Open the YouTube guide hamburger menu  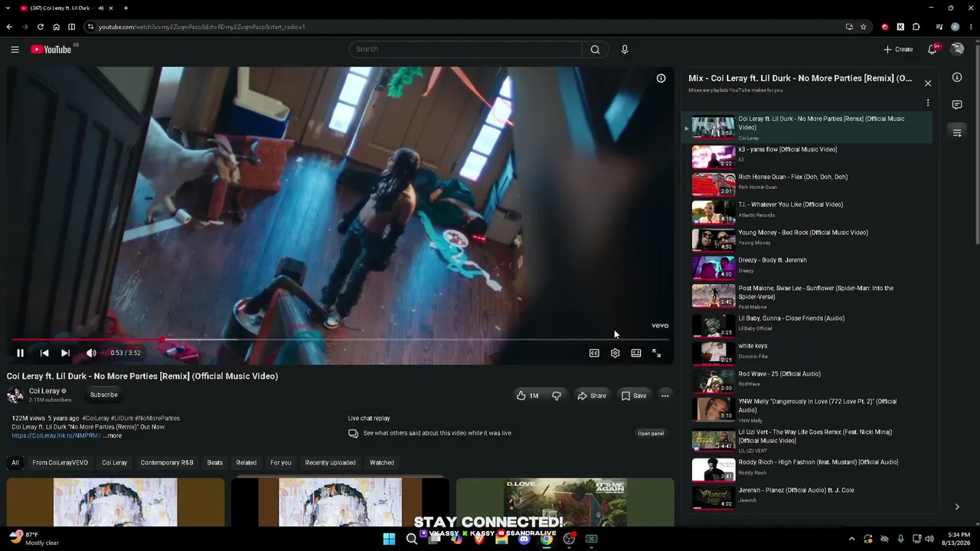(15, 50)
